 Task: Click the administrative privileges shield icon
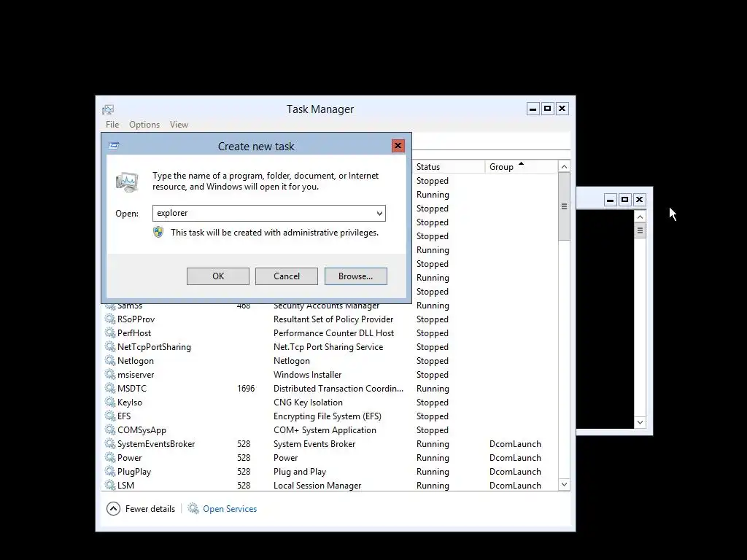point(158,233)
